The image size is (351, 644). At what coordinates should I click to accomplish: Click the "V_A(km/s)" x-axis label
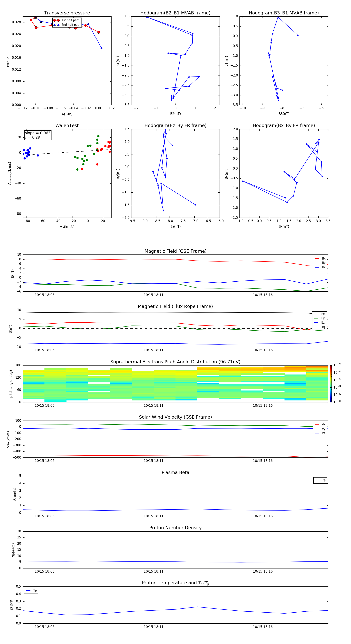pos(67,227)
